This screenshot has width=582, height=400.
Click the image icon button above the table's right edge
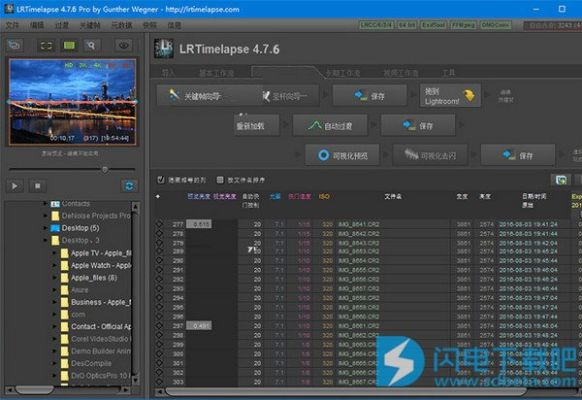coord(561,180)
